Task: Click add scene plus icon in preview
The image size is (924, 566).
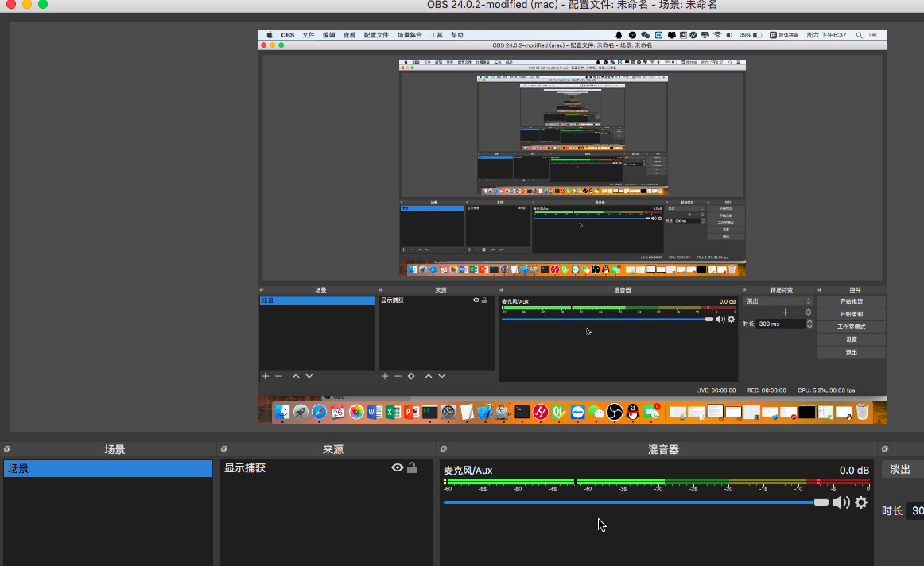Action: click(x=265, y=376)
